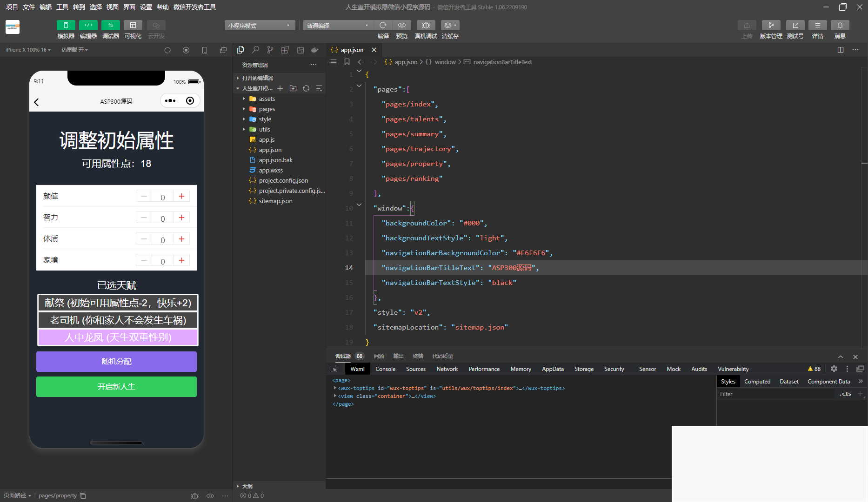Open the version management icon
The height and width of the screenshot is (502, 868).
click(771, 25)
